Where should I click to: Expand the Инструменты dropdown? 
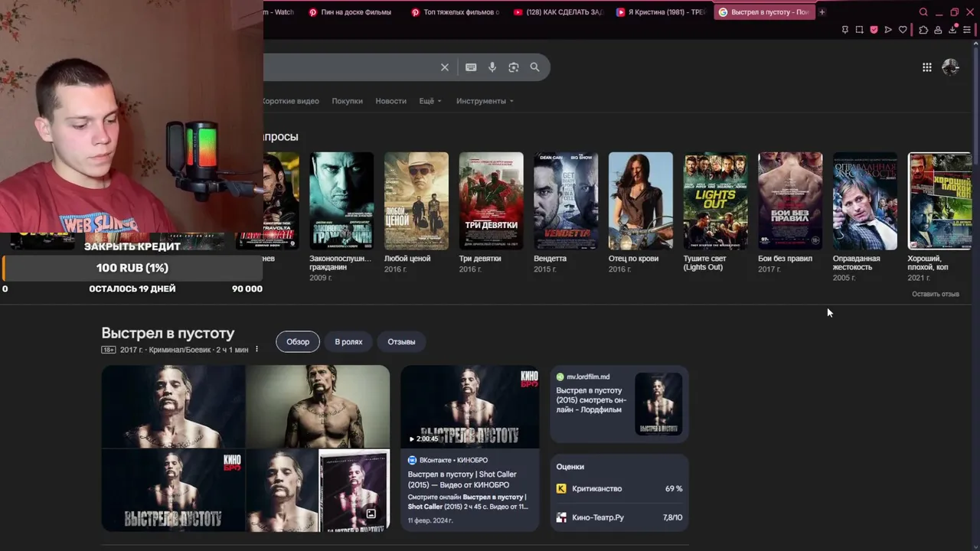coord(485,101)
